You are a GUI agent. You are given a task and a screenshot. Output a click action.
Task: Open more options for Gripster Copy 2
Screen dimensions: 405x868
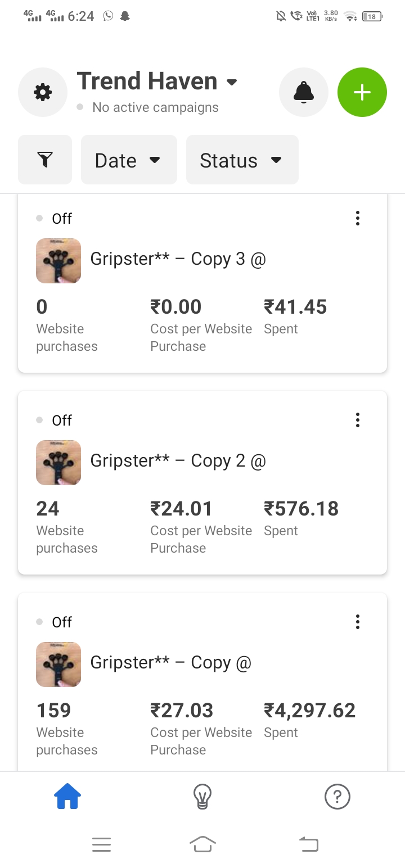pos(357,420)
